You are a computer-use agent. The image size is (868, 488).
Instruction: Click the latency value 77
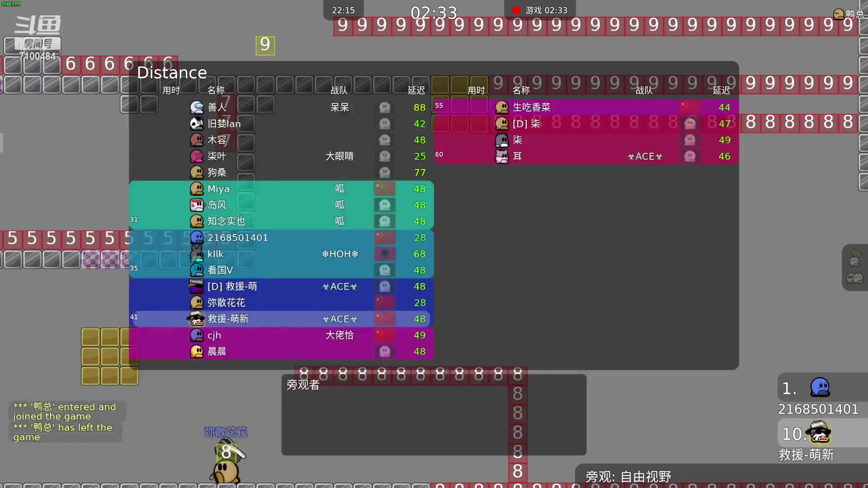pyautogui.click(x=420, y=172)
